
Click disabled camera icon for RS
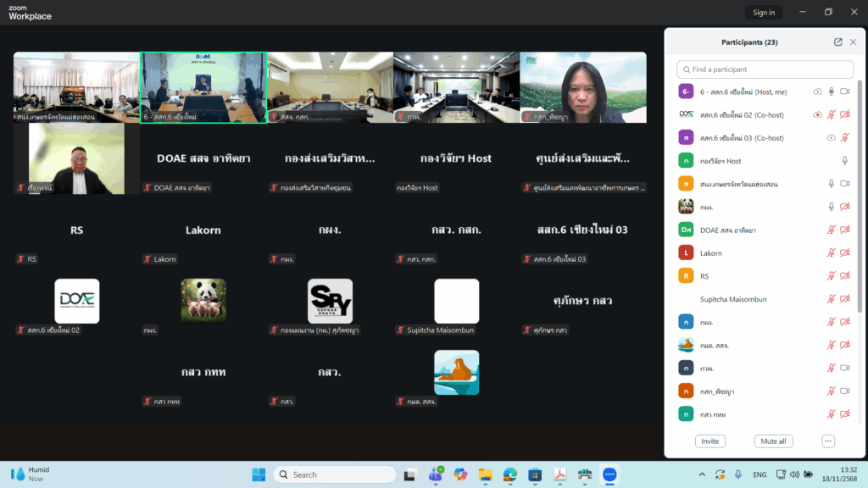tap(844, 275)
